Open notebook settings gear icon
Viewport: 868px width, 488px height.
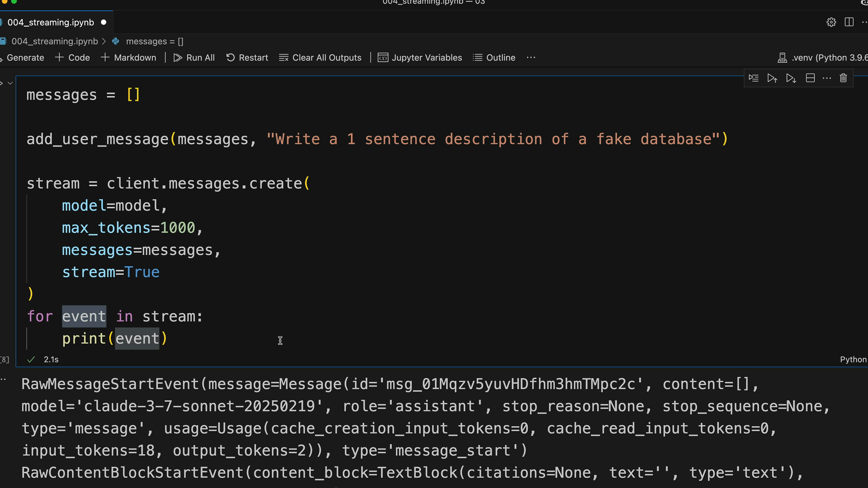(x=831, y=22)
